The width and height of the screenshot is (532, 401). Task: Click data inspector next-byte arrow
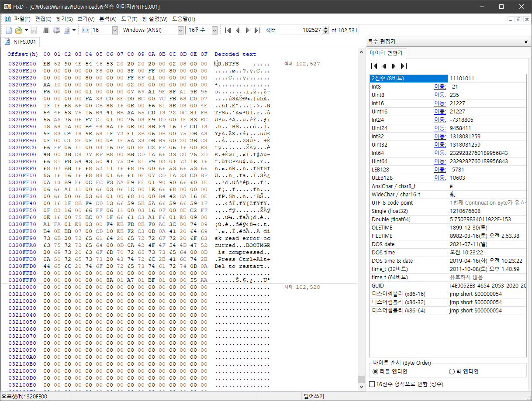coord(394,66)
